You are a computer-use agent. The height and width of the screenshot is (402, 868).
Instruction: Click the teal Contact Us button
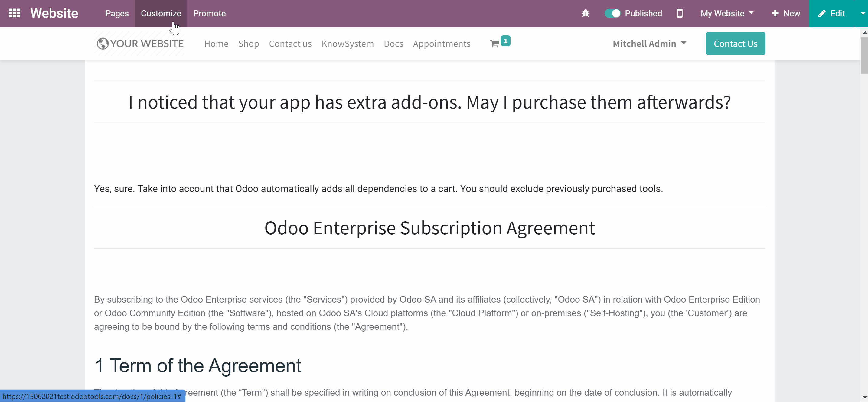point(735,44)
